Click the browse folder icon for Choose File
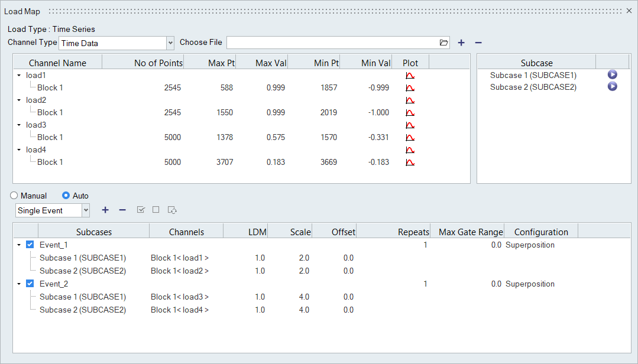638x364 pixels. coord(444,43)
